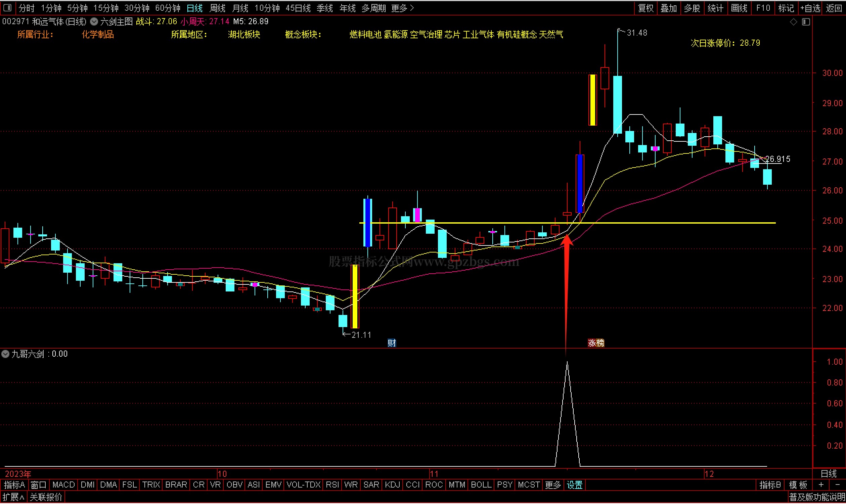Select the MACD indicator tab
Screen dimensions: 846x504
63,485
